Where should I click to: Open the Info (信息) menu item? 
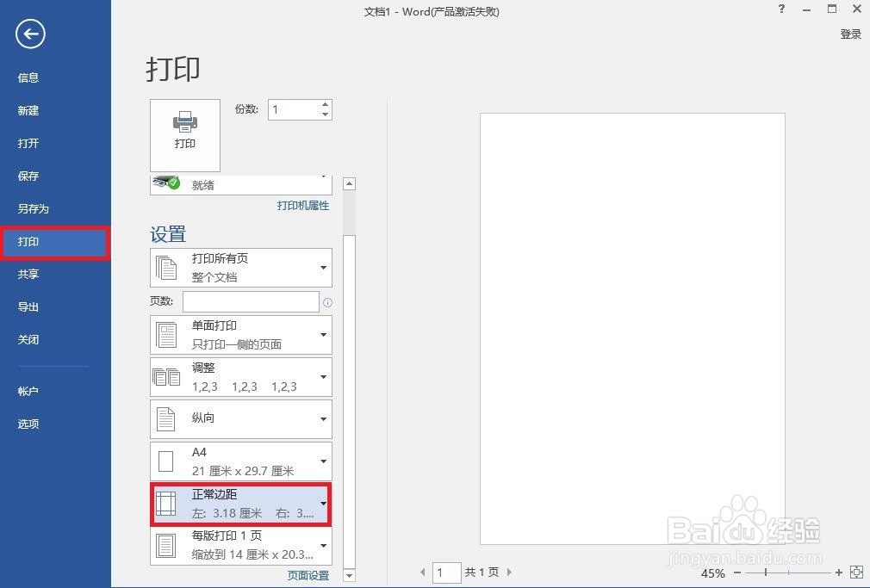coord(28,77)
